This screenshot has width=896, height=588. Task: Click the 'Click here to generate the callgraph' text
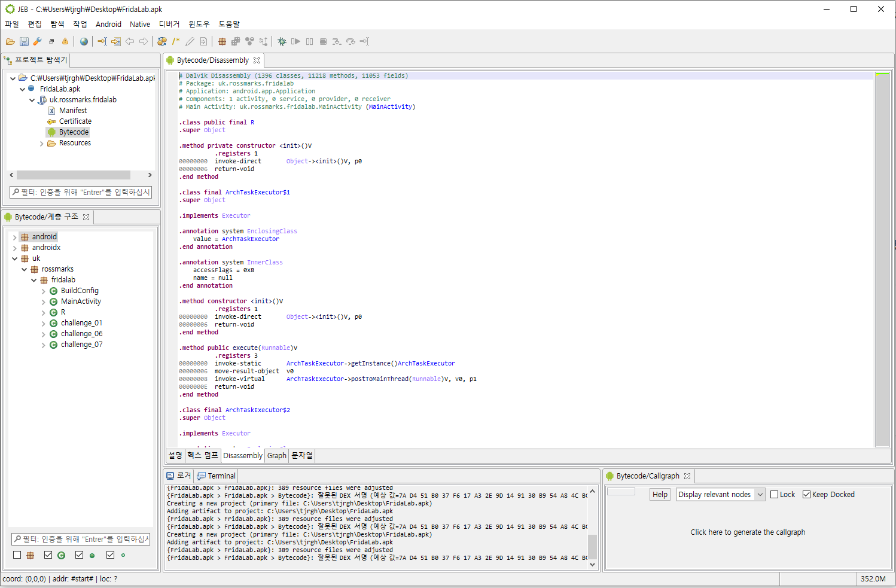click(748, 532)
